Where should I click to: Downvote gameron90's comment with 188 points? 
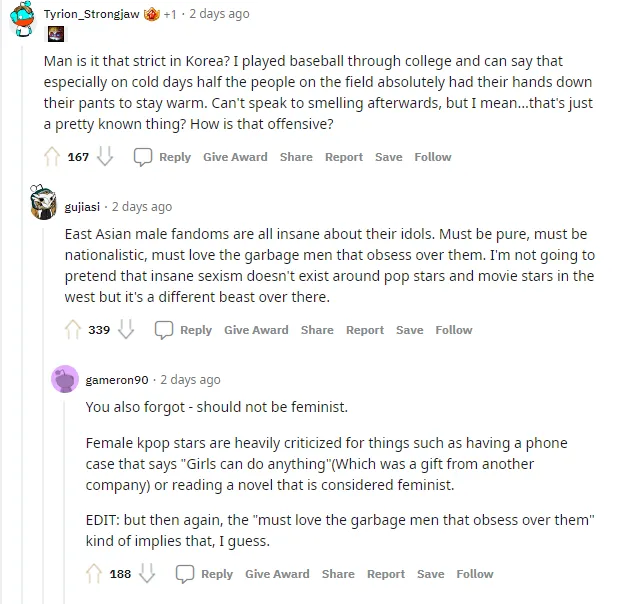(147, 574)
